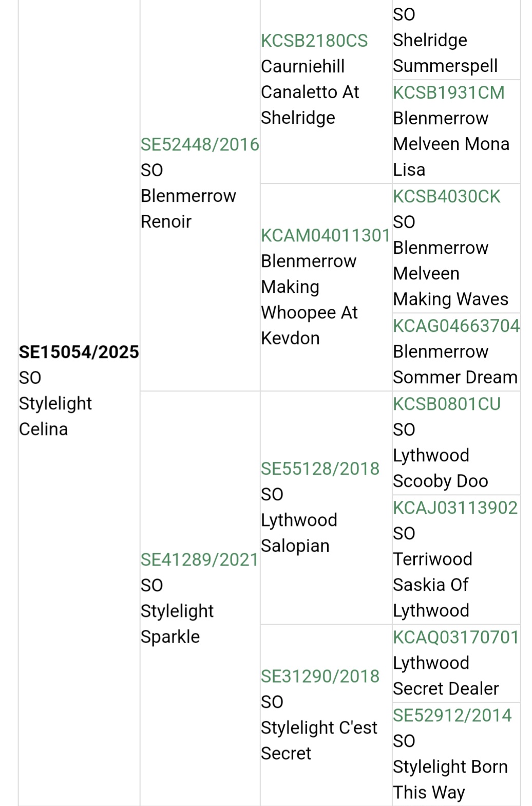
Task: Open the KCSB4030CK registration link
Action: click(446, 197)
